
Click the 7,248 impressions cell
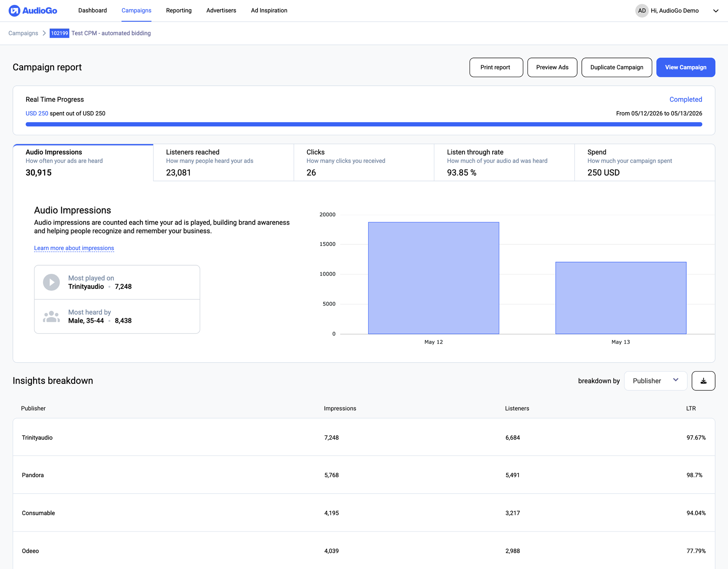[x=331, y=438]
